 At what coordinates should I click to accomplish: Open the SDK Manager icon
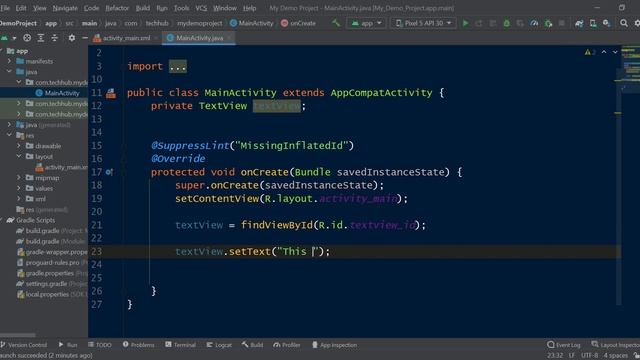pyautogui.click(x=607, y=23)
